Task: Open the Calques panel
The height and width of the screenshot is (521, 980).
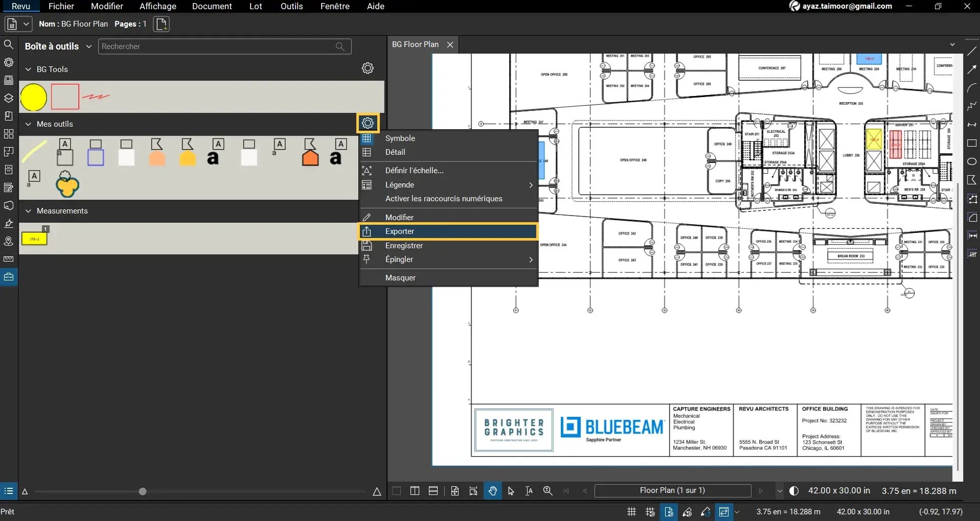Action: [8, 97]
